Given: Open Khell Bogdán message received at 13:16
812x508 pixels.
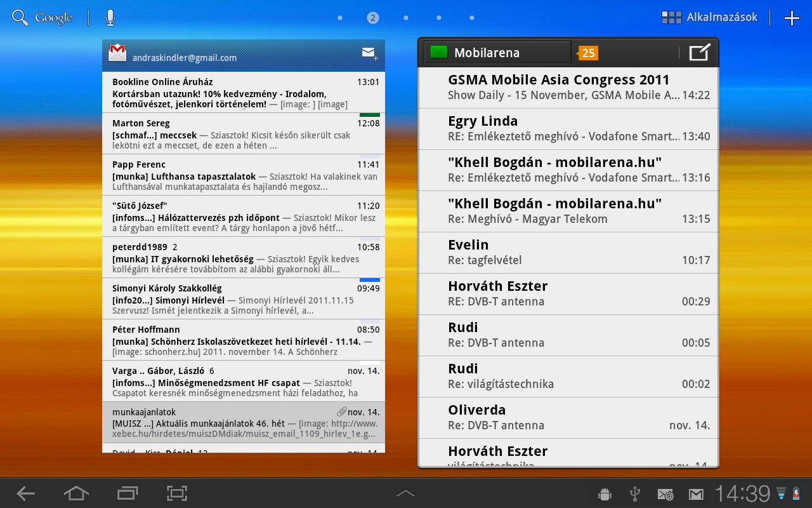Looking at the screenshot, I should (568, 170).
